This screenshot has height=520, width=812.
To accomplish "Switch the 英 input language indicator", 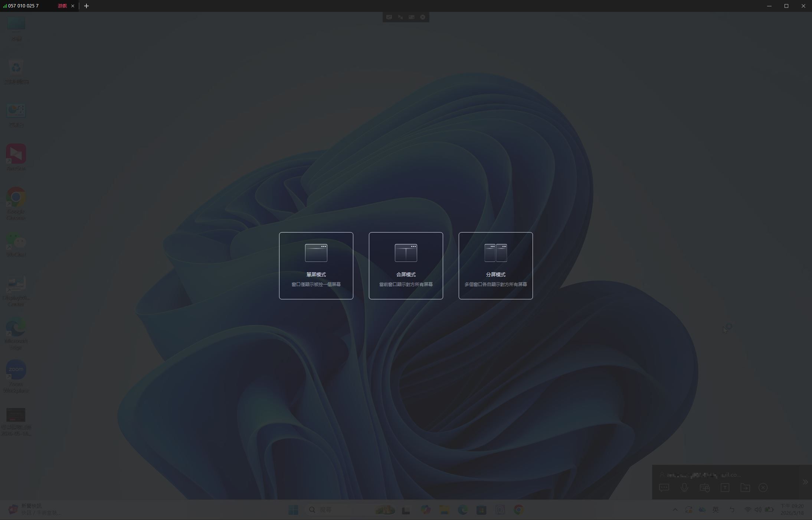I will (x=716, y=510).
